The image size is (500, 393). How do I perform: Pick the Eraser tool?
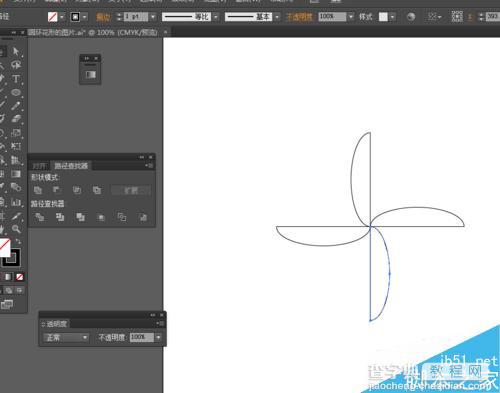click(x=16, y=119)
